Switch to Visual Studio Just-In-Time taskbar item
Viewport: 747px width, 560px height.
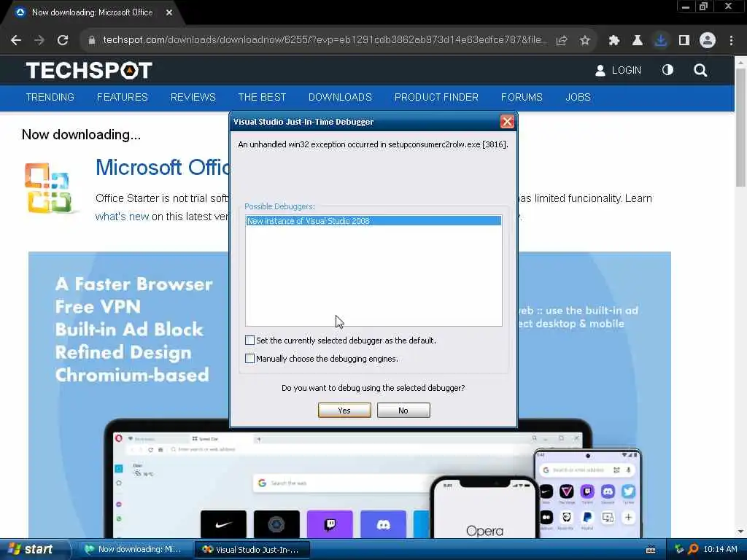[252, 550]
